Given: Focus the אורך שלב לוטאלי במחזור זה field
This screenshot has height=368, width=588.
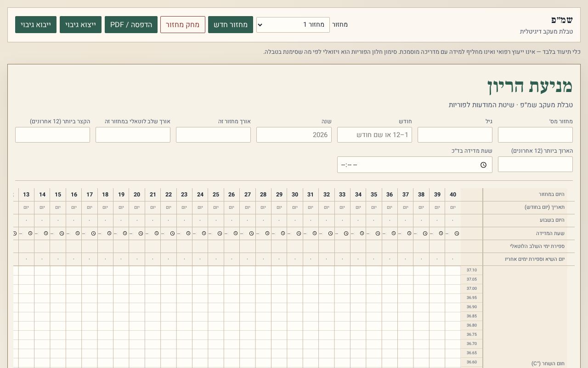Looking at the screenshot, I should [x=133, y=135].
